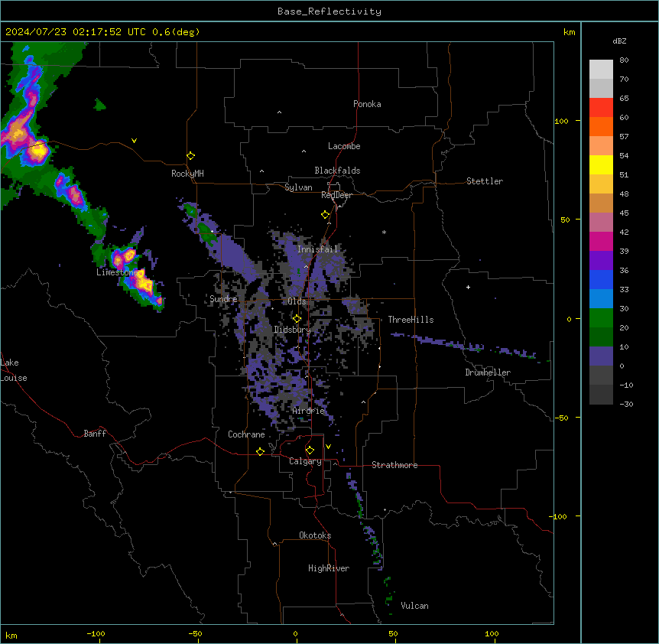Click the Innisfail city label
The height and width of the screenshot is (644, 659).
317,249
